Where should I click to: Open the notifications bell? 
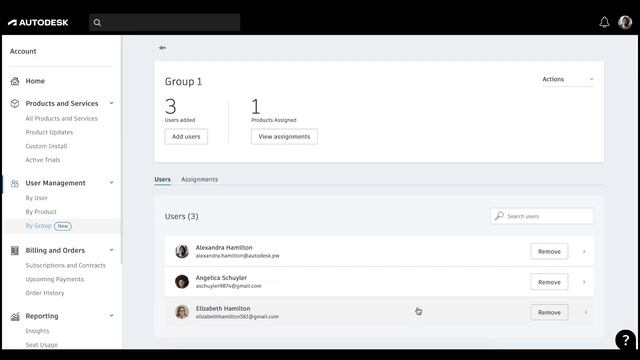tap(604, 22)
